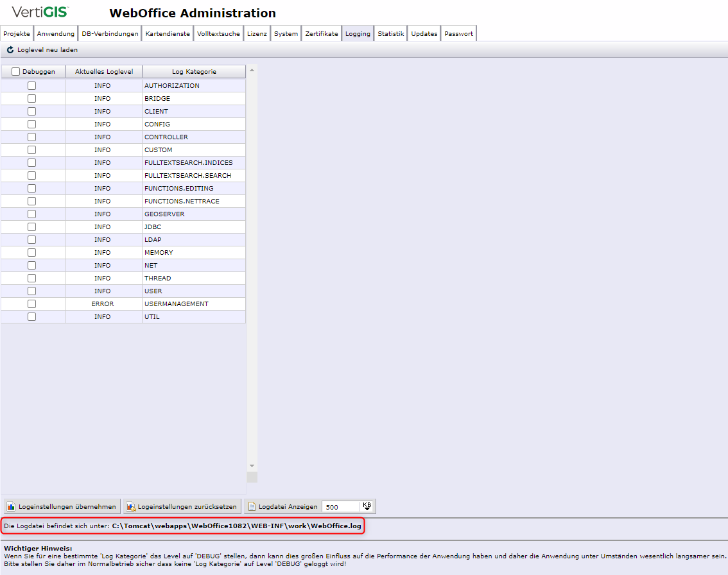Apply settings with Logeinstellungen übernehmen

(x=62, y=507)
